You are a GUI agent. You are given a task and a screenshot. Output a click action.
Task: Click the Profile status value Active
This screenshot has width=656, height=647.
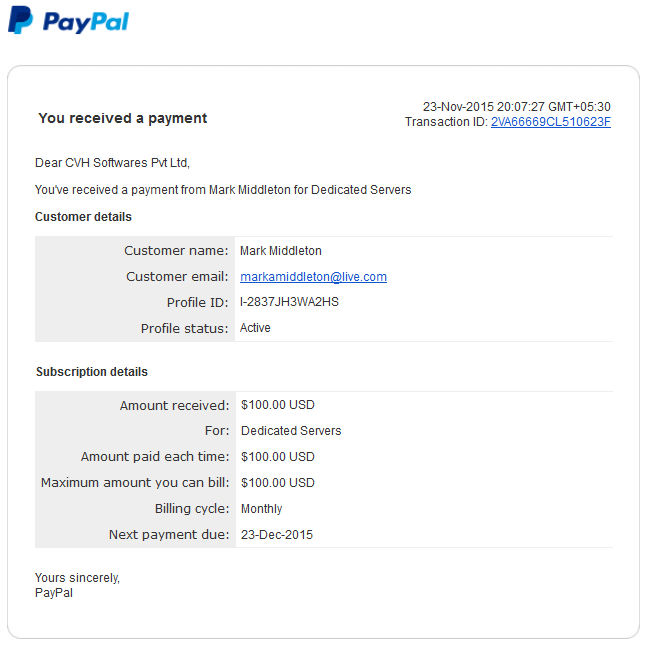pyautogui.click(x=255, y=328)
